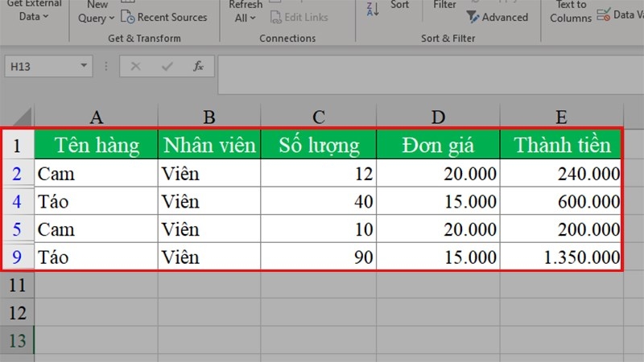
Task: Select the Viên cell in row 2
Action: [209, 173]
